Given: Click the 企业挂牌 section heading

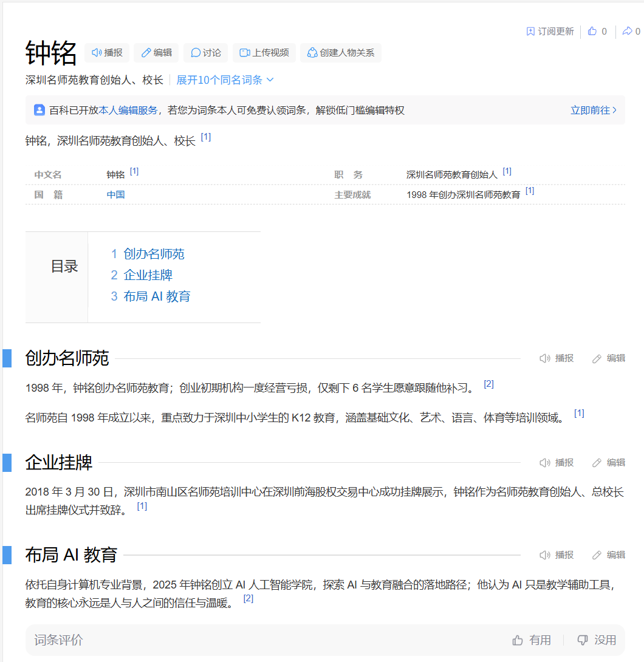Looking at the screenshot, I should pos(59,462).
